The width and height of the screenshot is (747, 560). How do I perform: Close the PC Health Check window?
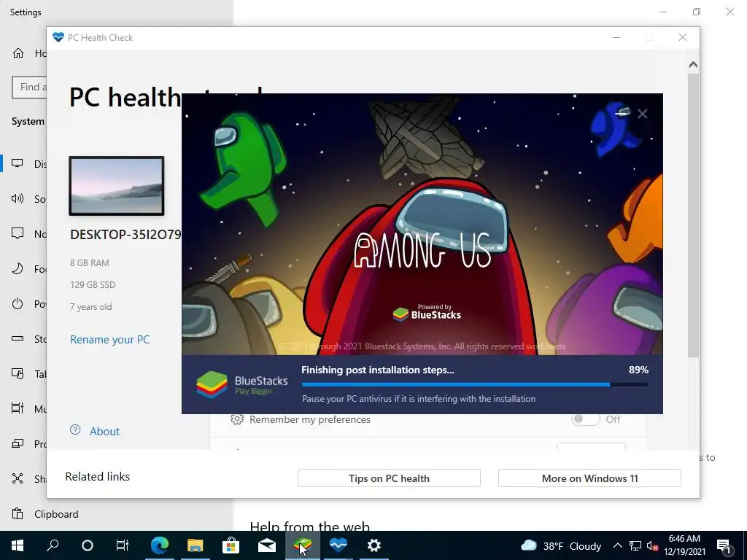[683, 38]
